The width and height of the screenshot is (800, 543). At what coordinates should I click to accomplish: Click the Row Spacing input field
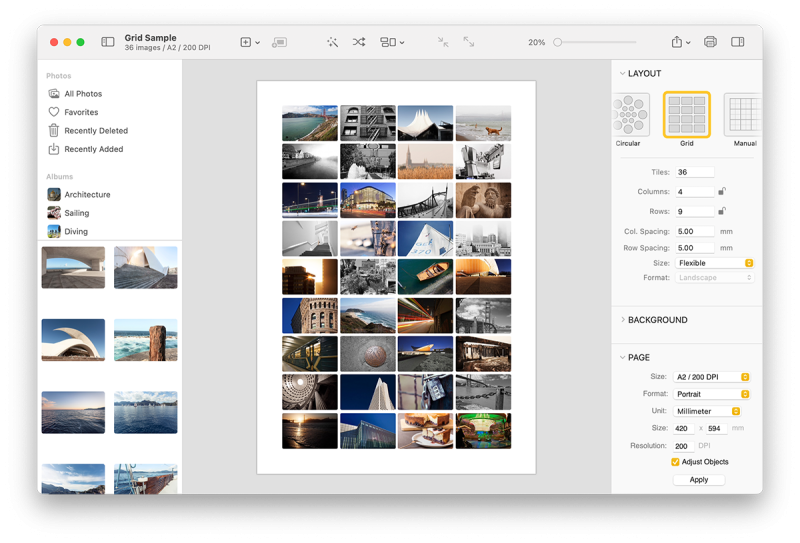pos(694,248)
